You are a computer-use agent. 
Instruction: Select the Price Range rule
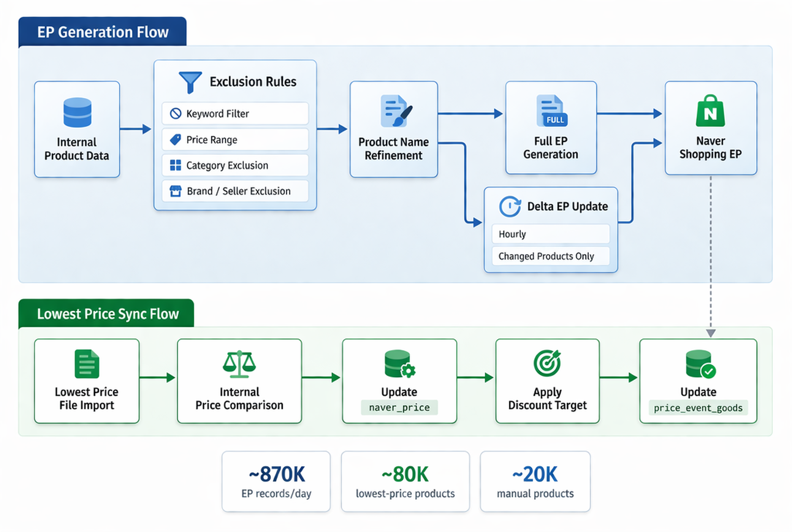pos(235,140)
